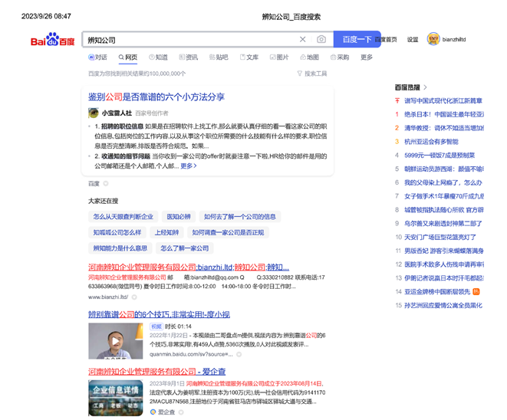Click 小宝雷人社 author avatar

point(94,113)
